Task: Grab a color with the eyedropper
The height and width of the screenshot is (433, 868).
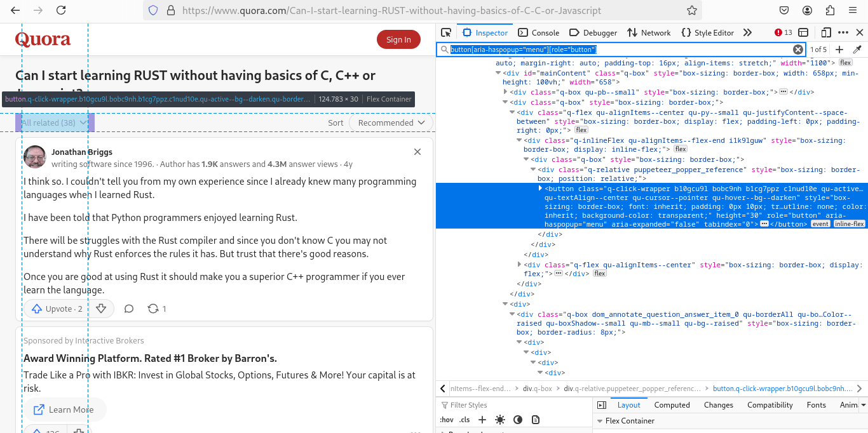Action: (x=857, y=50)
